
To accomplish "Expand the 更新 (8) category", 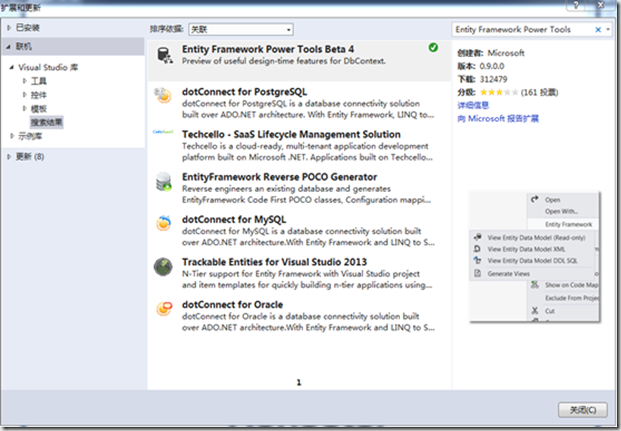I will pos(9,157).
